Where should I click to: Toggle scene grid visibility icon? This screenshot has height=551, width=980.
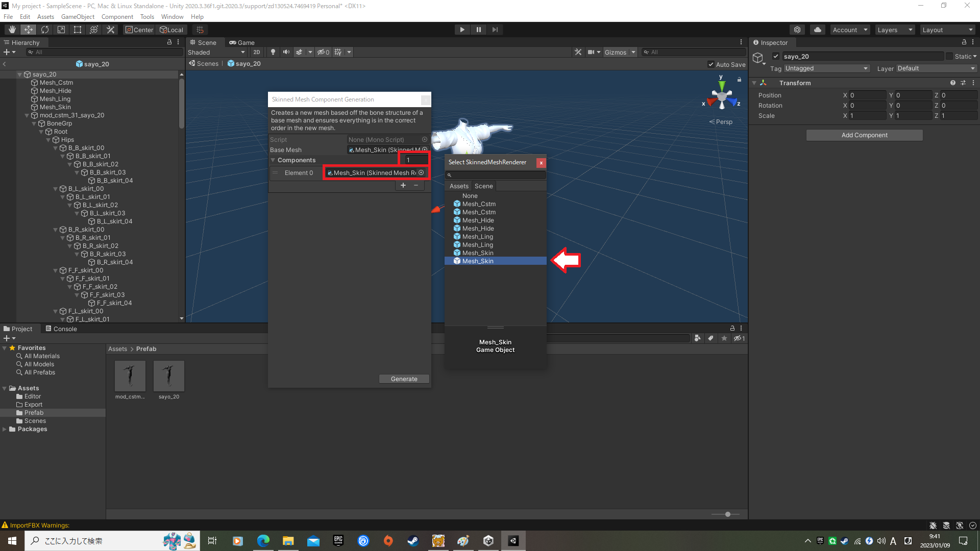tap(338, 52)
